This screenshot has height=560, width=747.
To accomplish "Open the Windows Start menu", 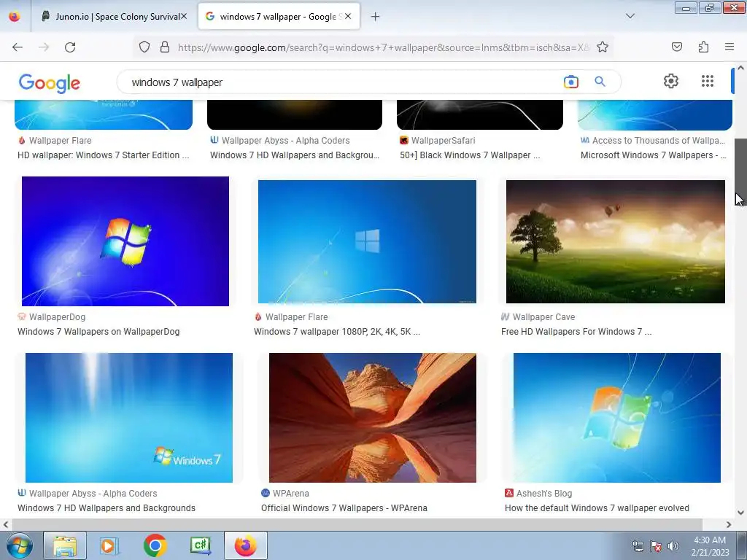I will coord(20,545).
